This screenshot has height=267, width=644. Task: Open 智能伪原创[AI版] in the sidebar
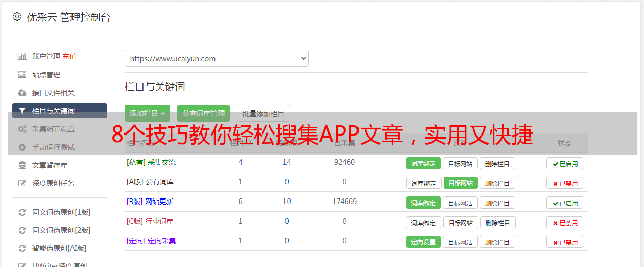[59, 248]
